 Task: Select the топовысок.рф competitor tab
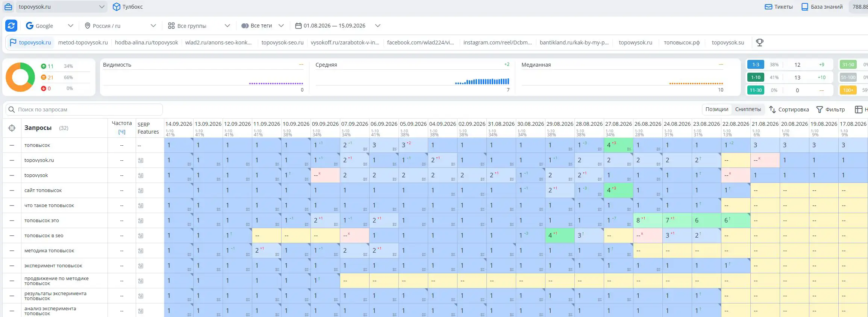pyautogui.click(x=682, y=43)
